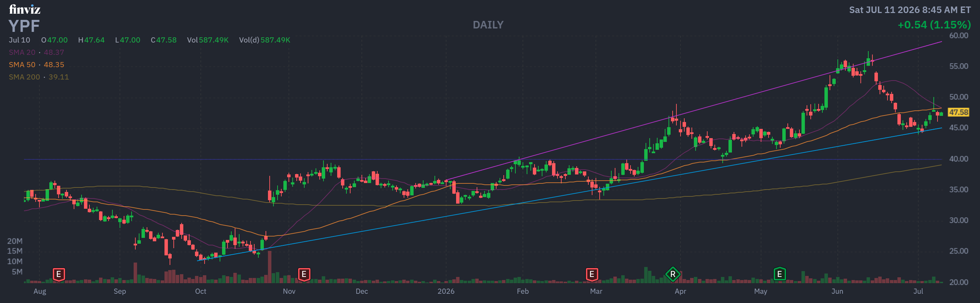
Task: Click the Oct label on date axis
Action: (x=200, y=291)
